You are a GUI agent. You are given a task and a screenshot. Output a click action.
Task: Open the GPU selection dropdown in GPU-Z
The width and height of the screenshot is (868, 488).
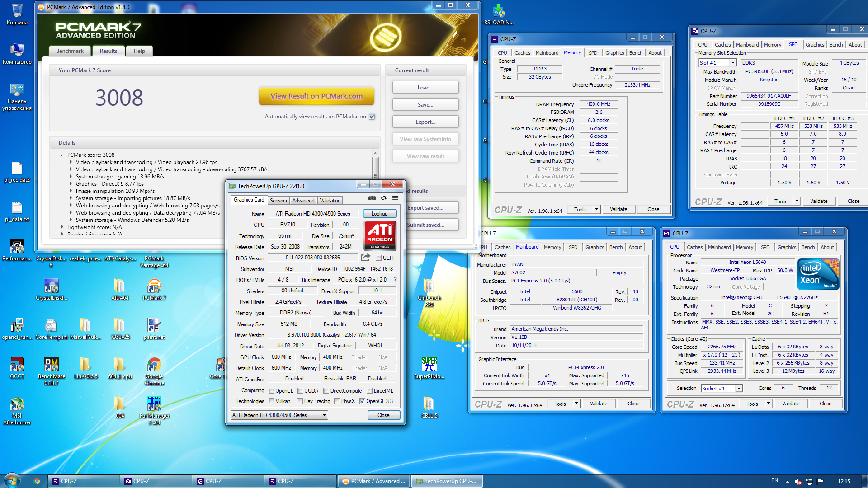click(279, 415)
